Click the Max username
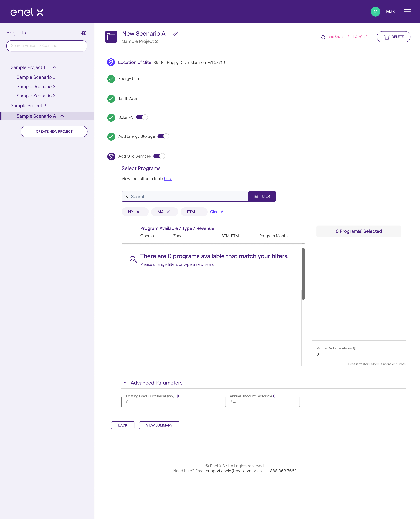Image resolution: width=420 pixels, height=519 pixels. (x=390, y=12)
